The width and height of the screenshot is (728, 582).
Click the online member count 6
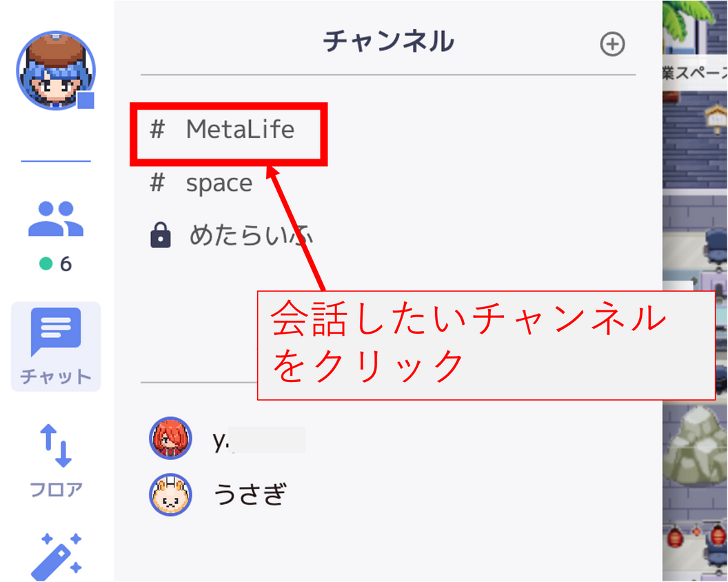tap(66, 264)
